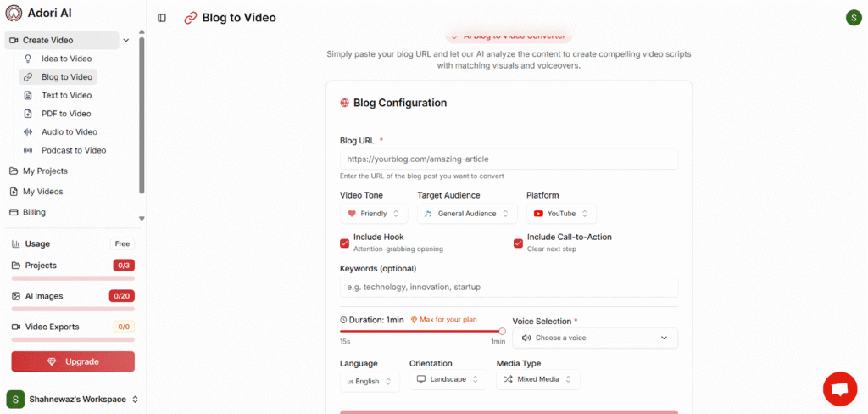Click the Text to Video document icon

pyautogui.click(x=28, y=95)
